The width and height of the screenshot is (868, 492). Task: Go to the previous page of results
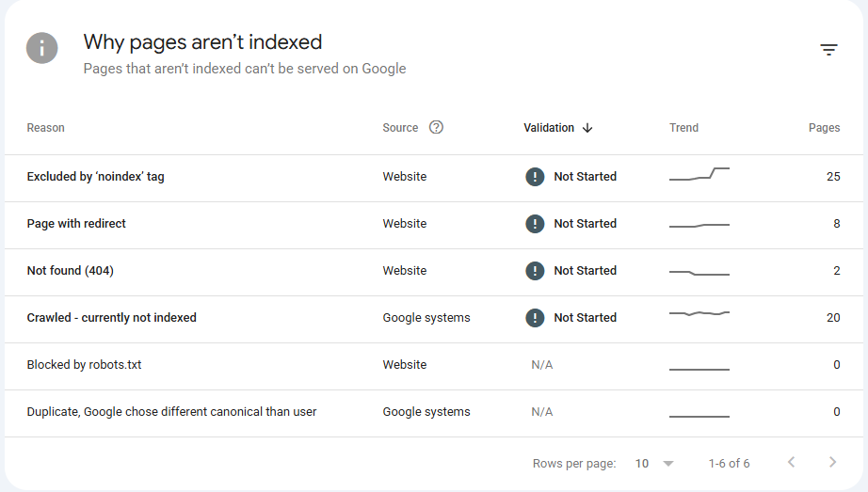click(x=792, y=462)
